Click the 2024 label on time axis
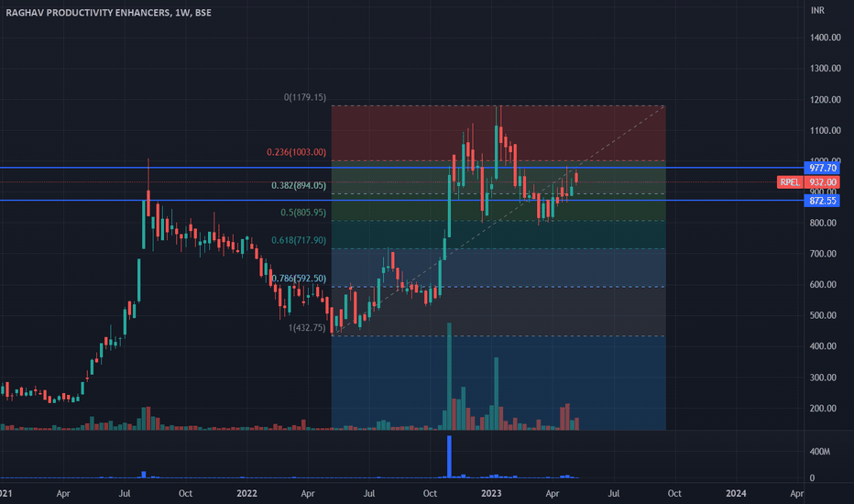Screen dimensions: 854x504 [x=736, y=493]
